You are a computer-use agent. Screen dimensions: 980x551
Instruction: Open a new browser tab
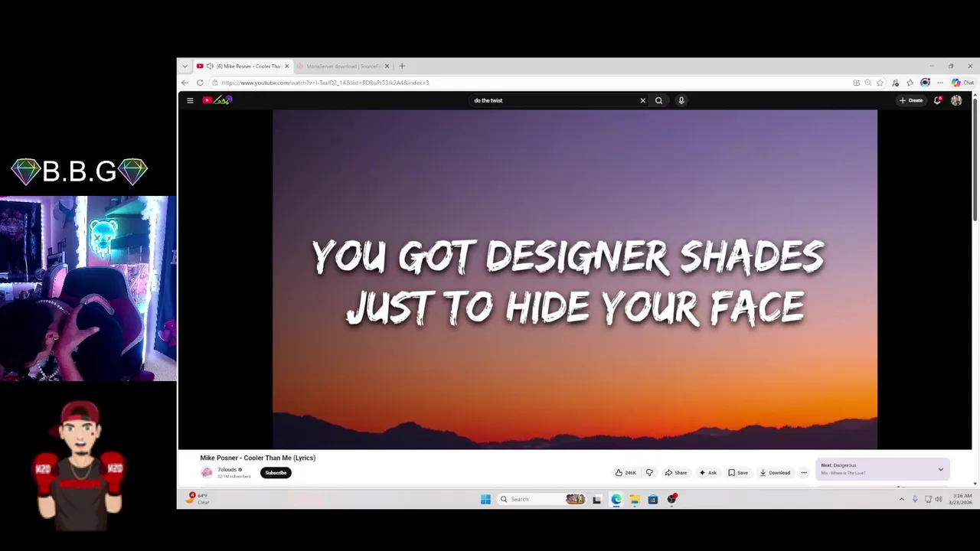pyautogui.click(x=402, y=66)
